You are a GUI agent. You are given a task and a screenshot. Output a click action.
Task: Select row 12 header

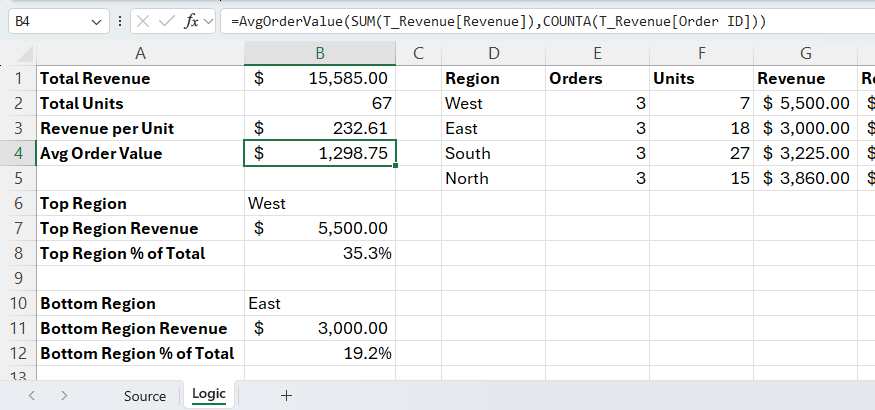(x=18, y=353)
